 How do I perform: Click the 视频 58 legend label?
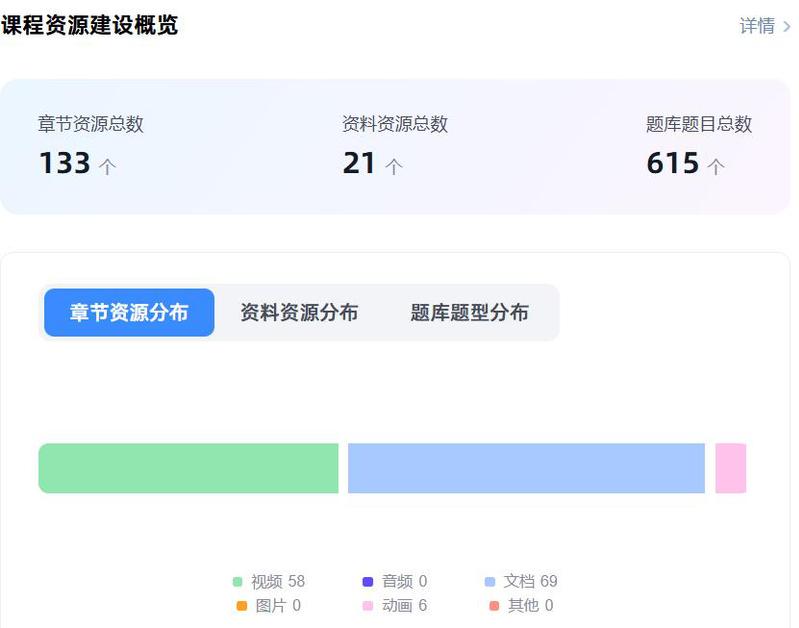(278, 582)
